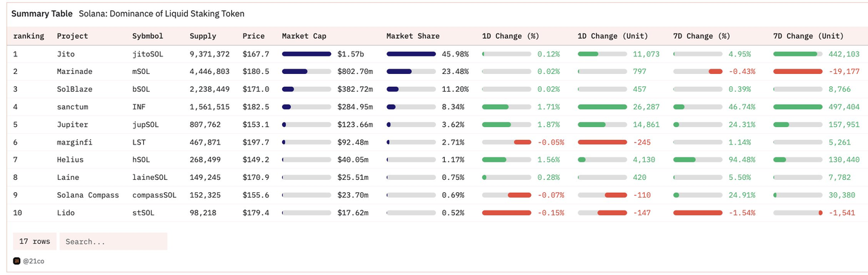Type in the Search input field
This screenshot has height=275, width=868.
tap(113, 241)
